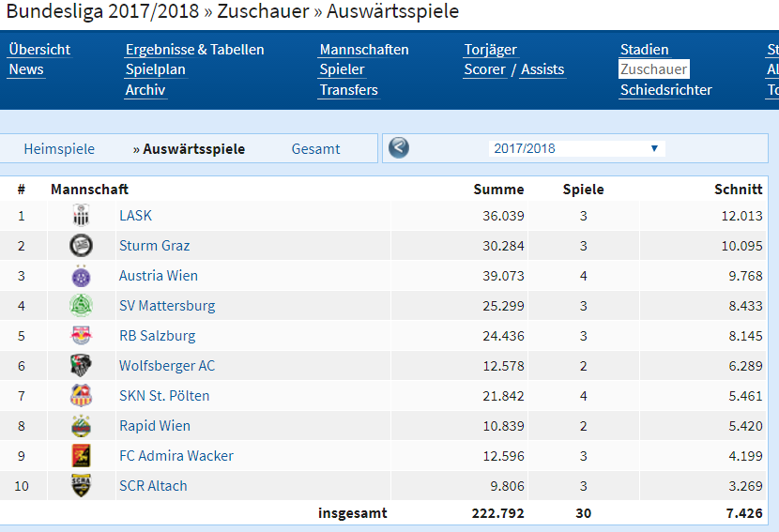Click the insgesamt total 222.792
779x532 pixels.
point(497,513)
